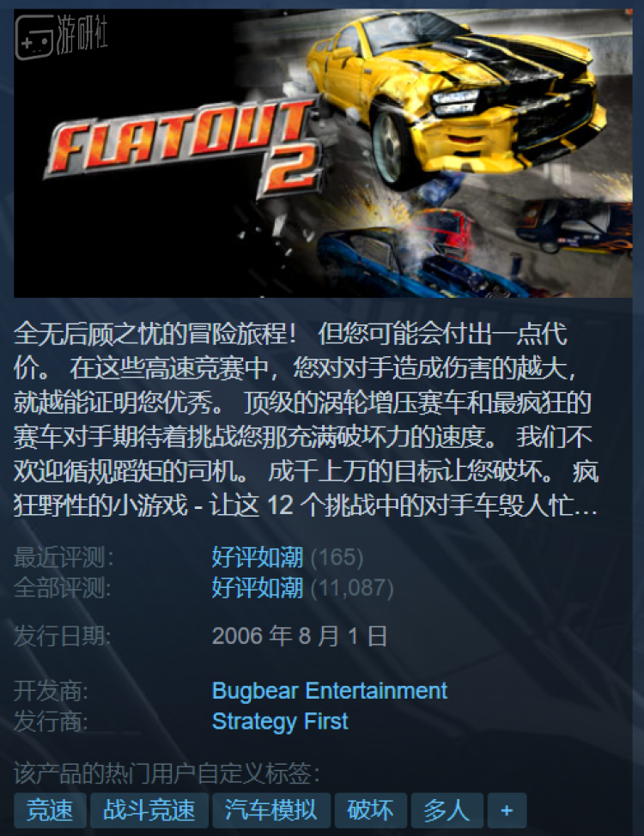
Task: Click the release date 2006 年 8 月 1 日
Action: tap(300, 636)
